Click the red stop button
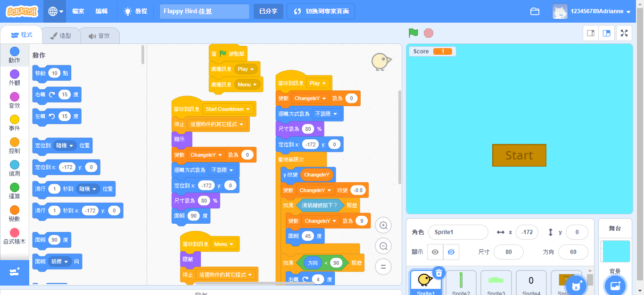The width and height of the screenshot is (644, 295). pos(429,33)
